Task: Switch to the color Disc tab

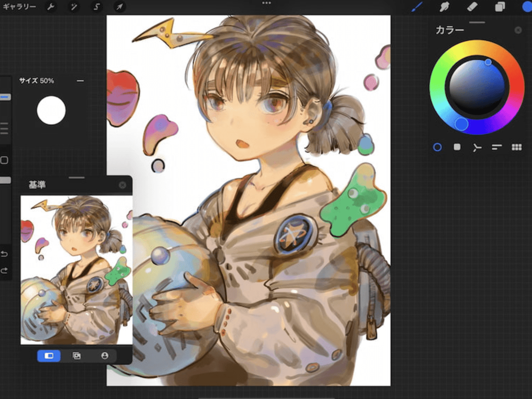Action: point(437,147)
